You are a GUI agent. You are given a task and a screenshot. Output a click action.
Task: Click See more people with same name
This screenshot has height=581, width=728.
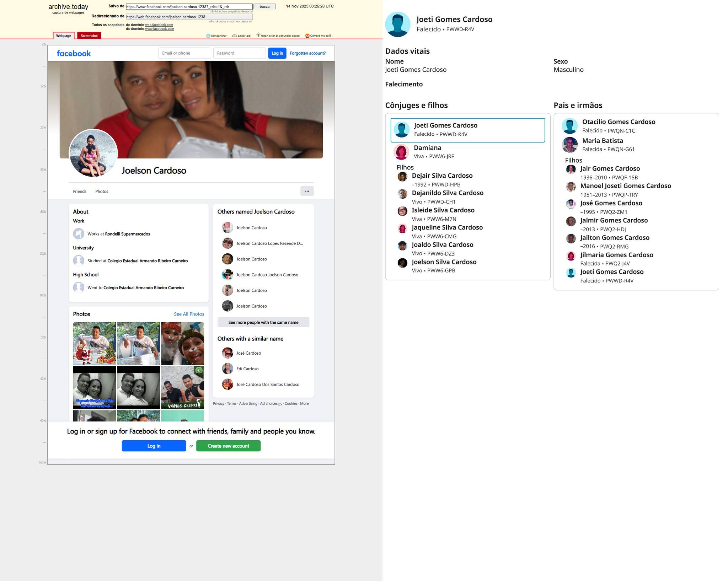[263, 322]
